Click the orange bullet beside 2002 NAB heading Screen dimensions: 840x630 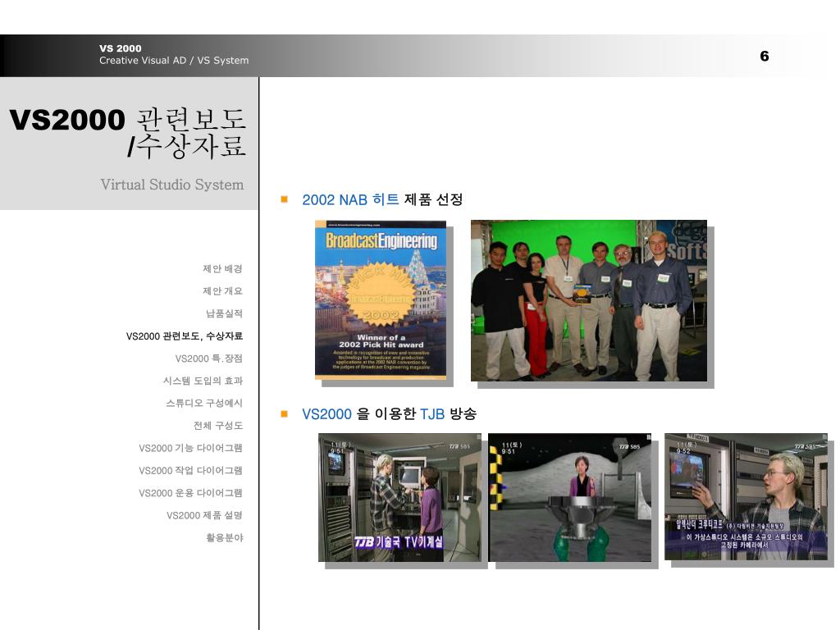285,200
